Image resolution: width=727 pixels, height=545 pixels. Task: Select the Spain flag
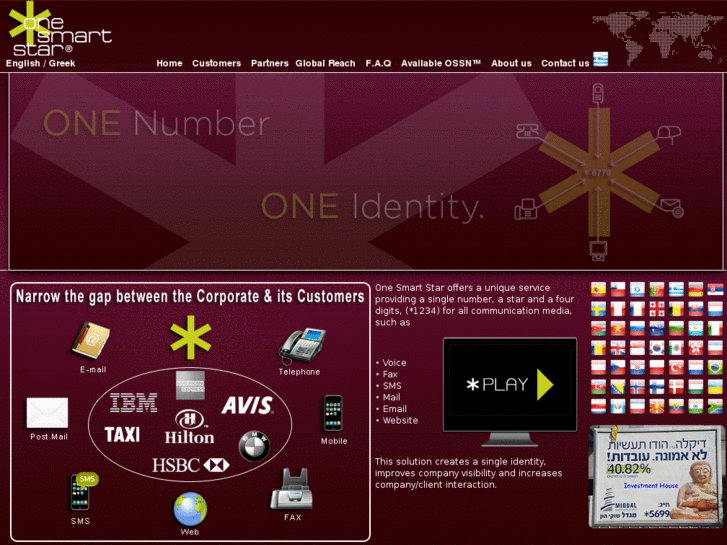point(599,289)
